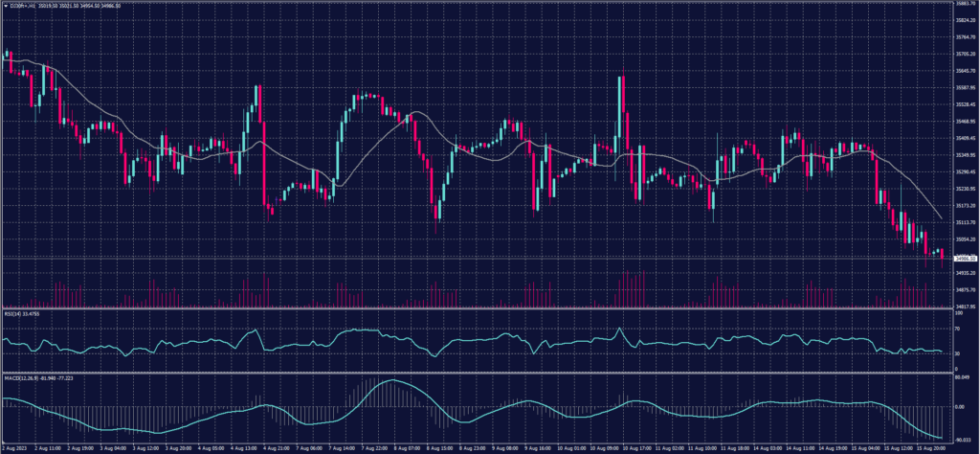The width and height of the screenshot is (980, 454).
Task: Click the small triangle before the DJ30ft+ symbol
Action: coord(6,5)
